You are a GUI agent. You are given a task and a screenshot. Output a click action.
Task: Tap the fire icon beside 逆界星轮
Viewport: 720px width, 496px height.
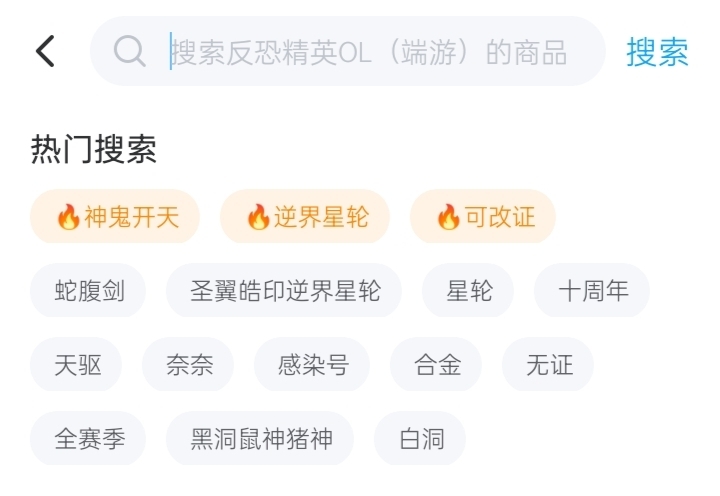pos(258,217)
